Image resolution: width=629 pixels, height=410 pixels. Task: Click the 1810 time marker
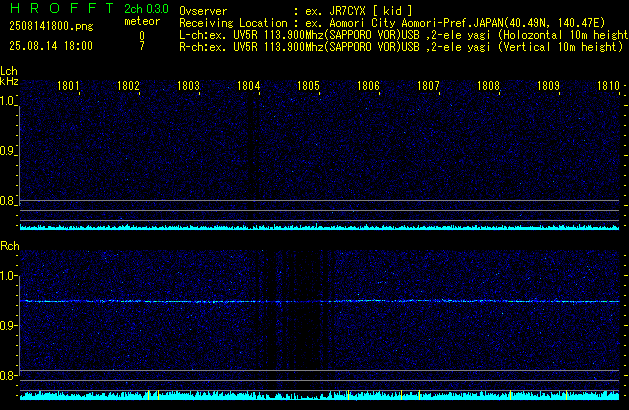pos(609,86)
